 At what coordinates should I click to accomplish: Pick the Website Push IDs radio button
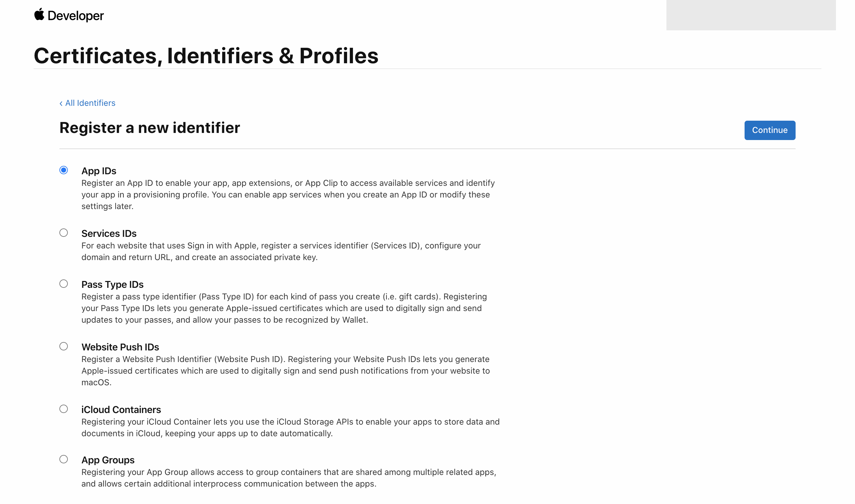[x=64, y=346]
